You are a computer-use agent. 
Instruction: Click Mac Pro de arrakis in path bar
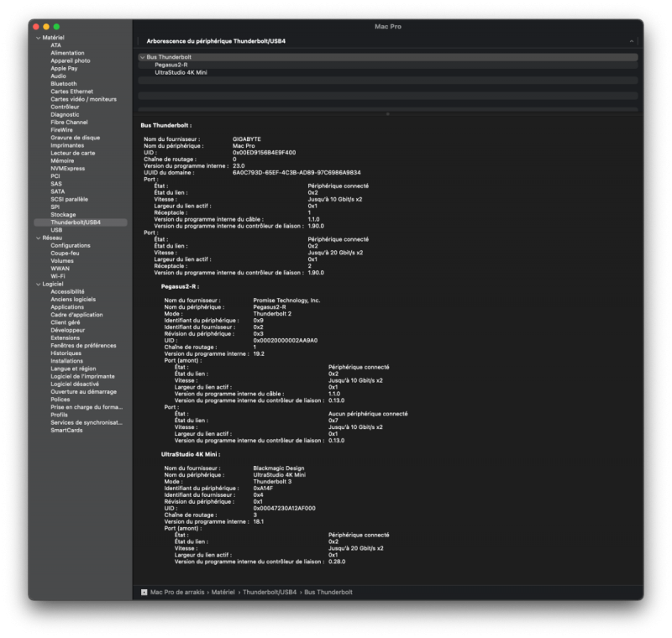[x=177, y=592]
